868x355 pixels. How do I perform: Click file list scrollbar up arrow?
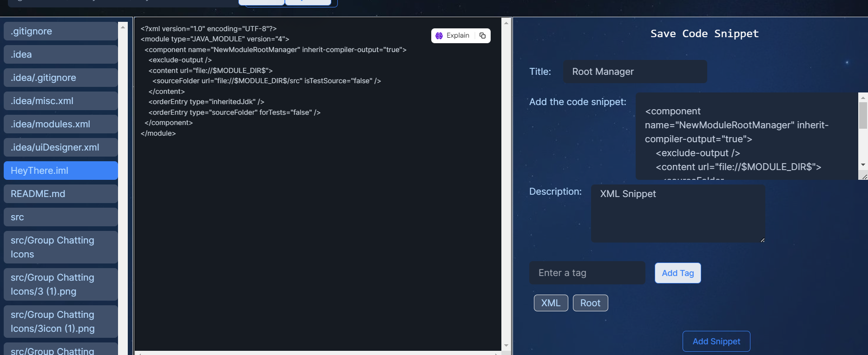tap(123, 27)
